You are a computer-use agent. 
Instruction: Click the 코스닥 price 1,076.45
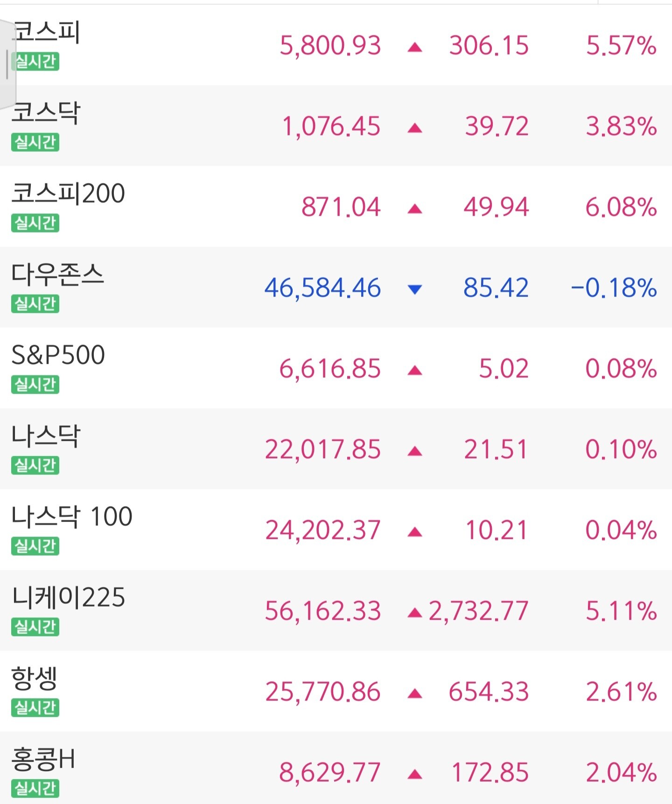click(331, 127)
